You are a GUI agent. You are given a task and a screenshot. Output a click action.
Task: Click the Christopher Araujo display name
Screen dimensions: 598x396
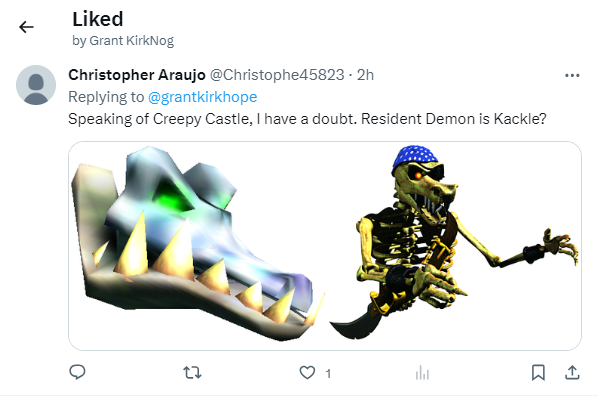tap(137, 75)
